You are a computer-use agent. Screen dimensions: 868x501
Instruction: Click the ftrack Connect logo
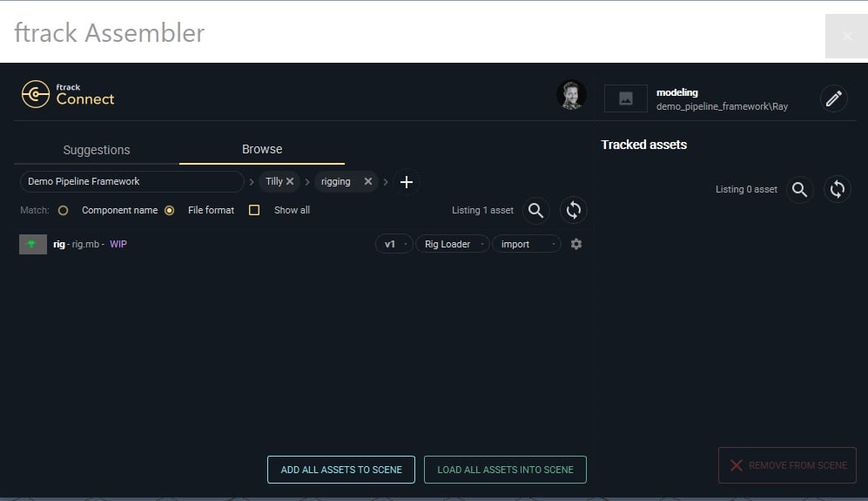click(x=68, y=94)
